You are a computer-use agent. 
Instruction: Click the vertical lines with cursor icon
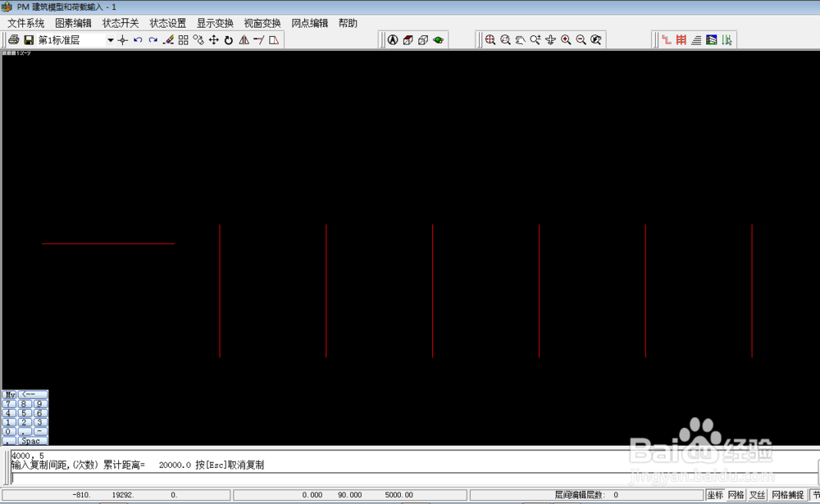(727, 39)
